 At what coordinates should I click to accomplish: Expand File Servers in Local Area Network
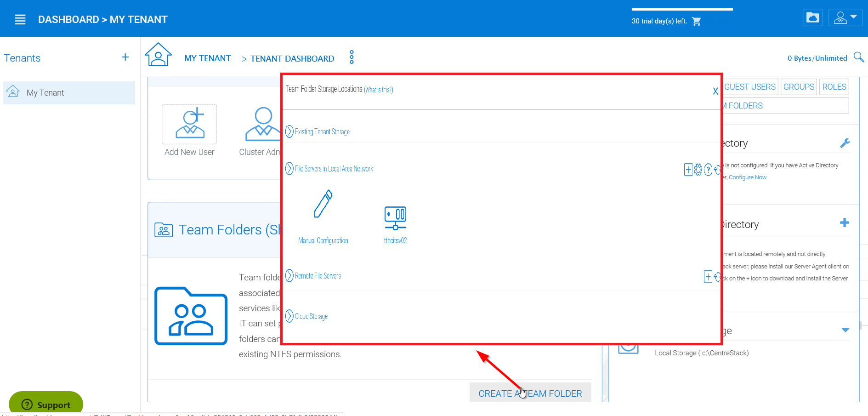[329, 169]
